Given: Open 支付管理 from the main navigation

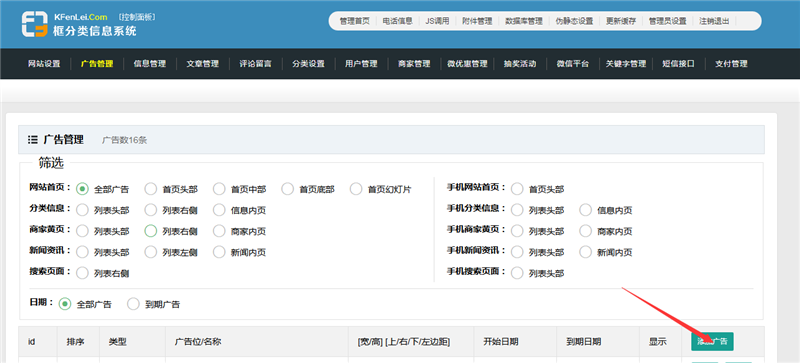Looking at the screenshot, I should tap(731, 64).
